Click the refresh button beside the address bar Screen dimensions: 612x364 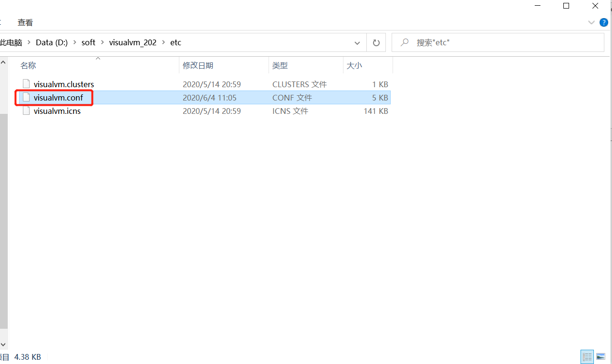376,43
